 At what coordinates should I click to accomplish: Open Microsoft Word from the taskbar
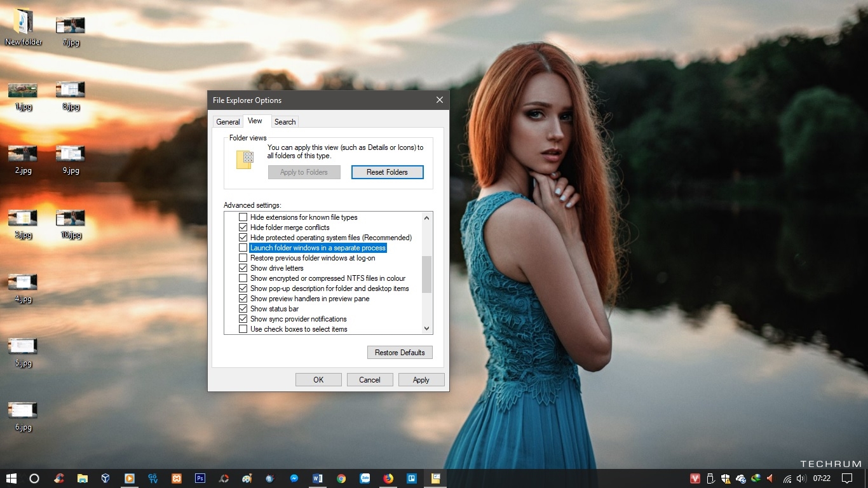[318, 478]
